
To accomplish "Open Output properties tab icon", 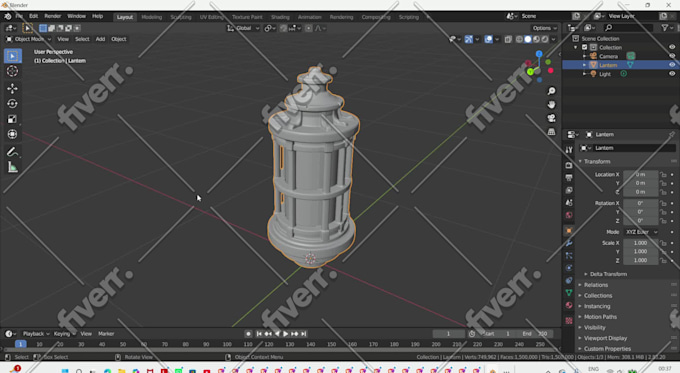I will pos(569,178).
